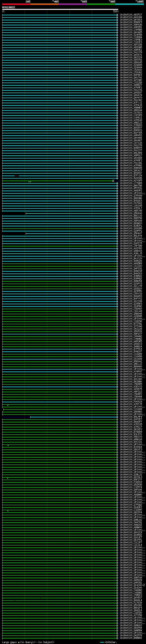Click the yellow gap marker on the B3SAG4 row
Screen dimensions: 146x644
[x=8, y=445]
